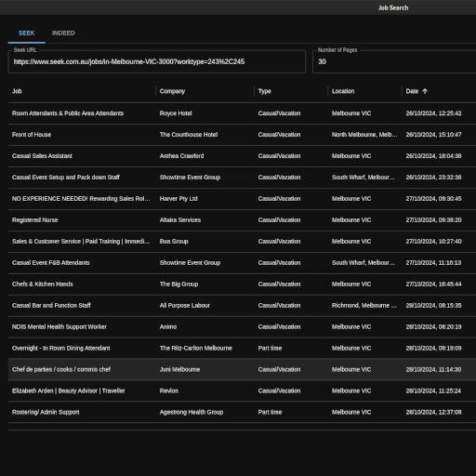
Task: Click date 28/10/2024, 08:15:35
Action: coord(433,306)
